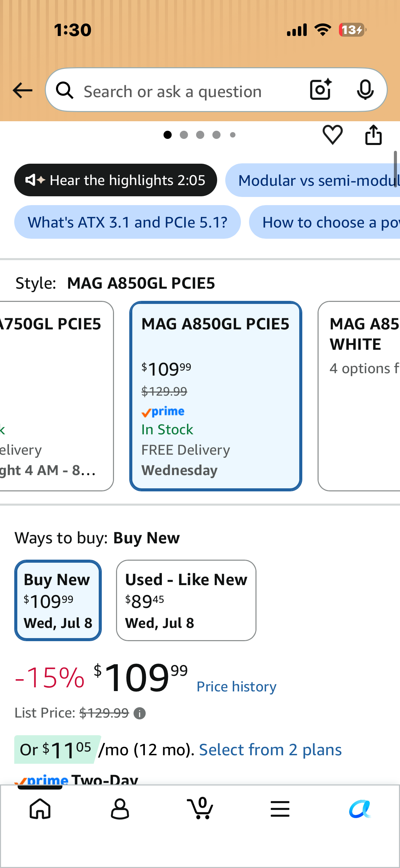Tap the share icon
This screenshot has width=400, height=868.
coord(373,135)
